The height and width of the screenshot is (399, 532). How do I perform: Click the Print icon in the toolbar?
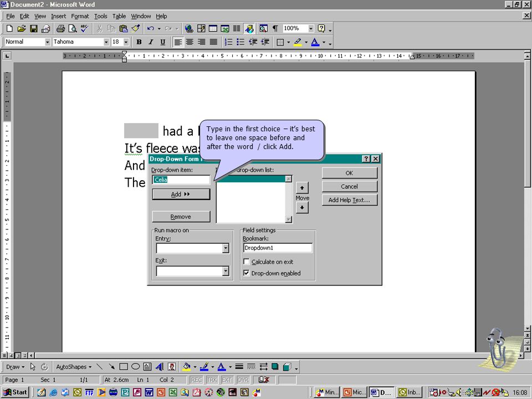[60, 28]
